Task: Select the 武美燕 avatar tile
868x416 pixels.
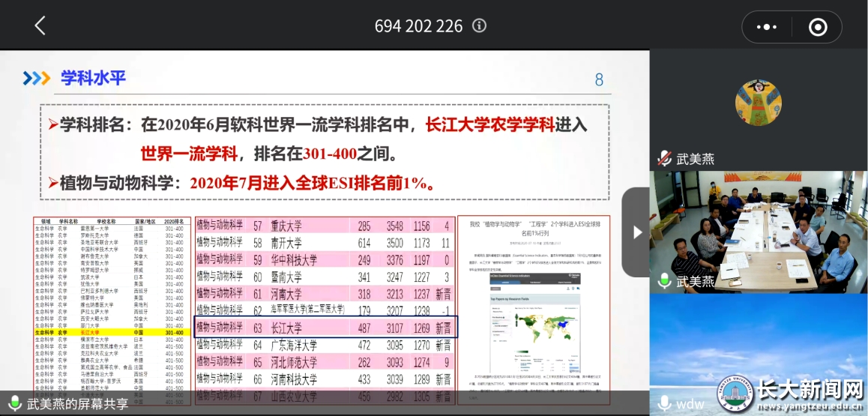Action: point(759,109)
